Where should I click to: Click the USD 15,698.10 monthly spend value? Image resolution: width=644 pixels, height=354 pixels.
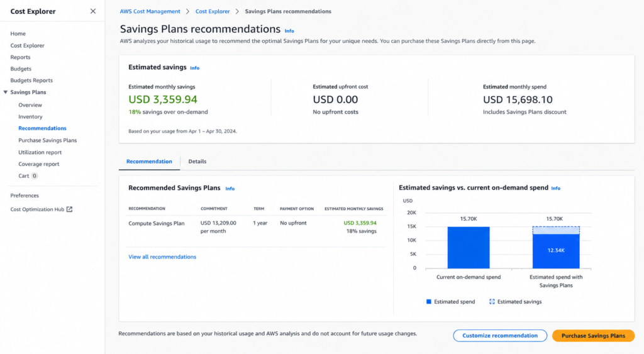tap(518, 99)
